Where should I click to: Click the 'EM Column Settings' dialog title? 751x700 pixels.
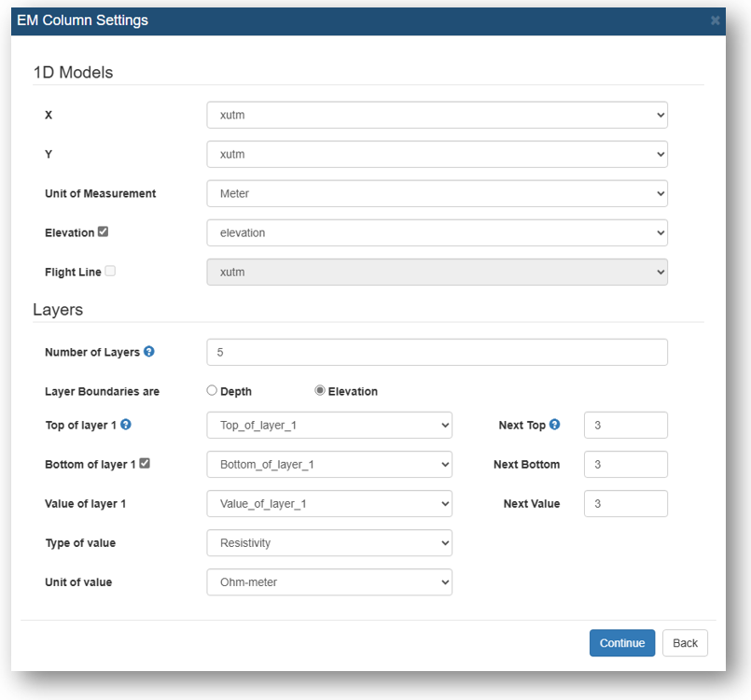pyautogui.click(x=82, y=21)
